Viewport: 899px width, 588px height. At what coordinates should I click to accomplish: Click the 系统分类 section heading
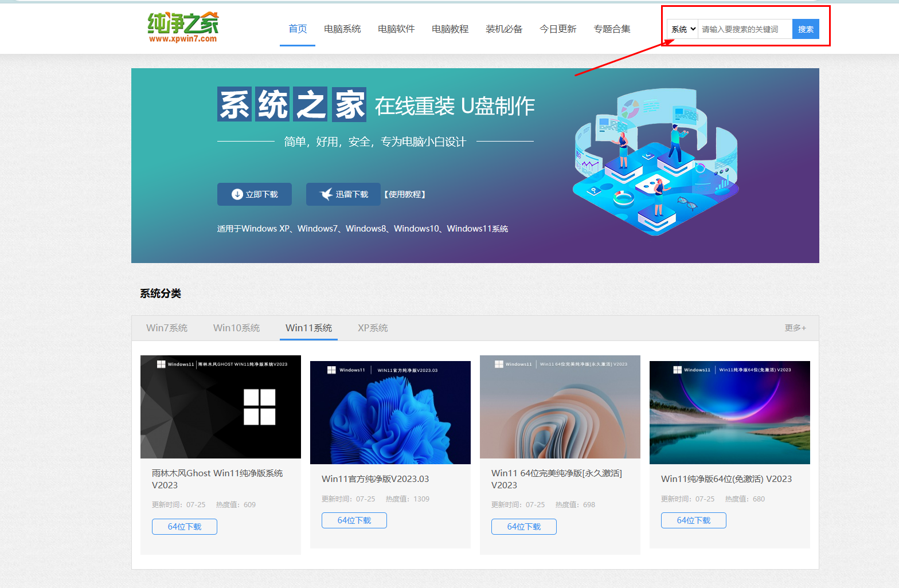point(161,293)
